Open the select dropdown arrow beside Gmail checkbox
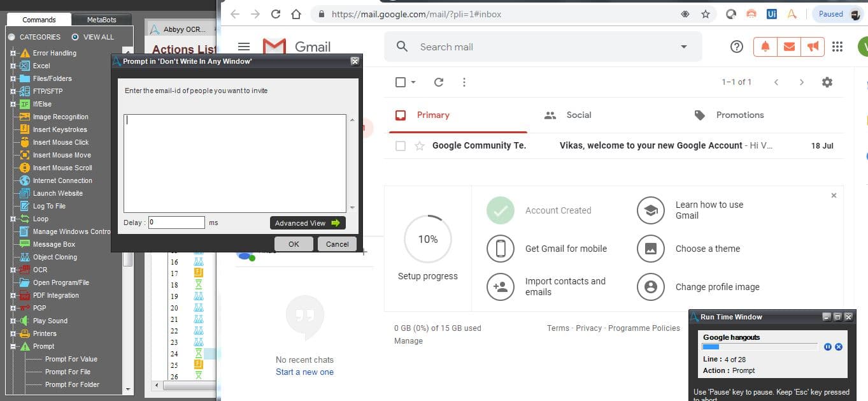Viewport: 868px width, 401px height. tap(413, 82)
